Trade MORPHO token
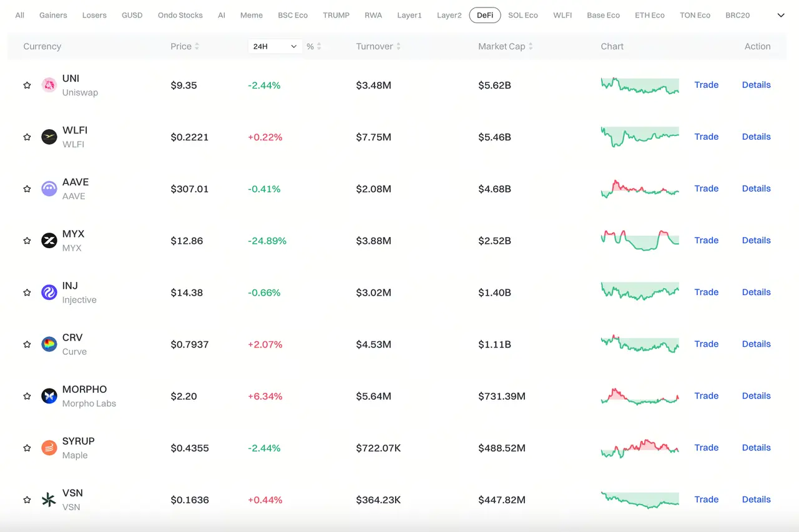 (707, 395)
